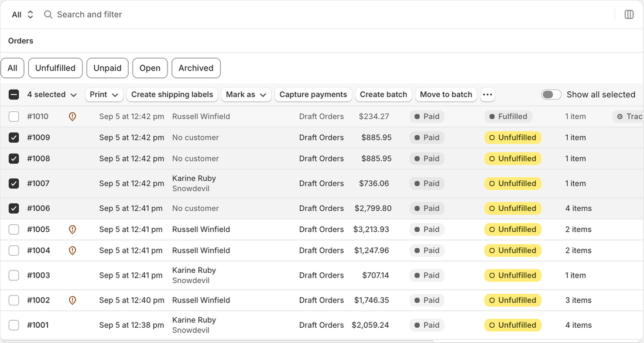Switch to the All tab
The image size is (644, 343).
[x=12, y=68]
